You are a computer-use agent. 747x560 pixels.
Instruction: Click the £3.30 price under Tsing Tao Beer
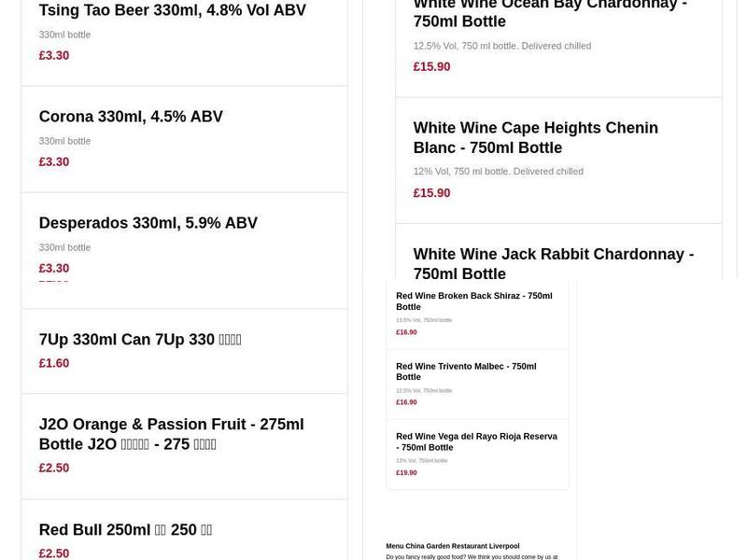click(x=54, y=56)
